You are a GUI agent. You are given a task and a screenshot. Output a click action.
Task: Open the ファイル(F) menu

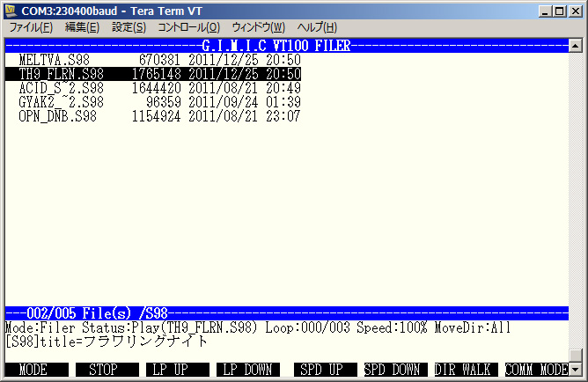(31, 27)
